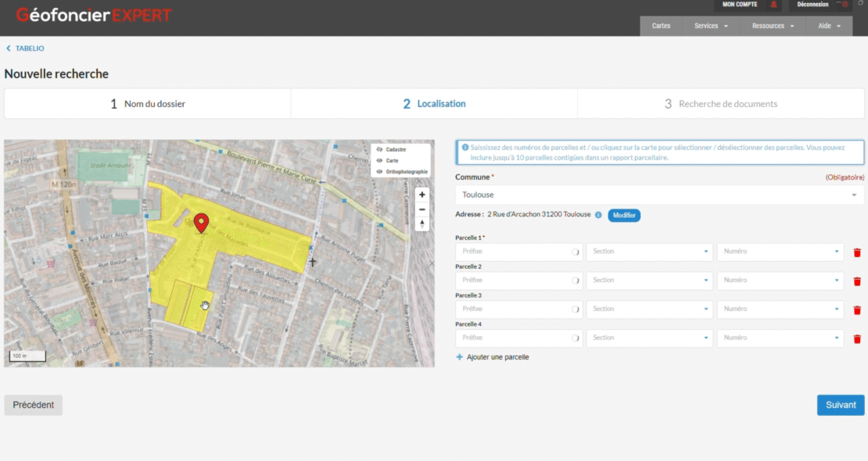This screenshot has height=461, width=868.
Task: Remove Parcelle 3 using trash icon
Action: (x=857, y=310)
